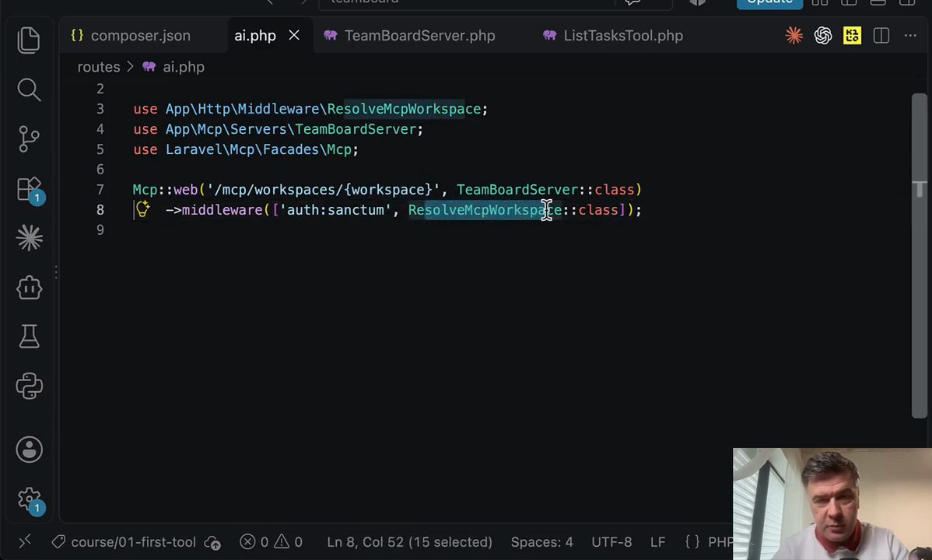This screenshot has height=560, width=932.
Task: Switch to the TeamBoardServer.php tab
Action: coord(419,36)
